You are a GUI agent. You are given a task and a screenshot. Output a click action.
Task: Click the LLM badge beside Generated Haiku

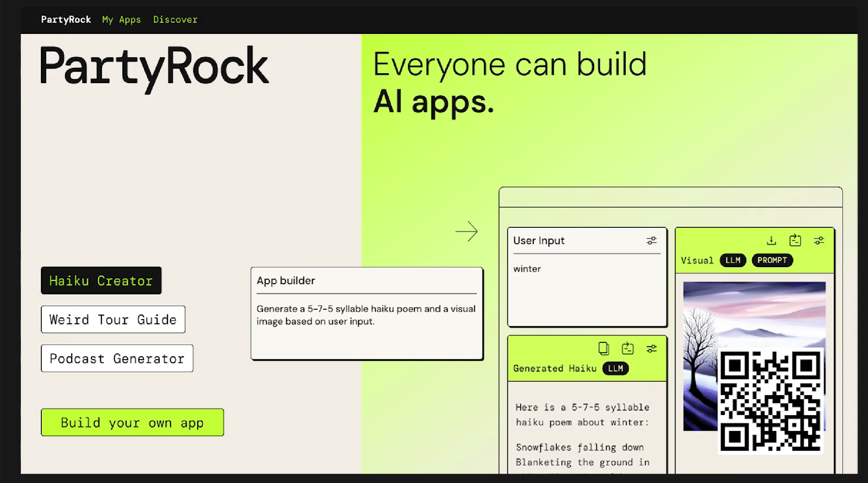click(x=616, y=368)
